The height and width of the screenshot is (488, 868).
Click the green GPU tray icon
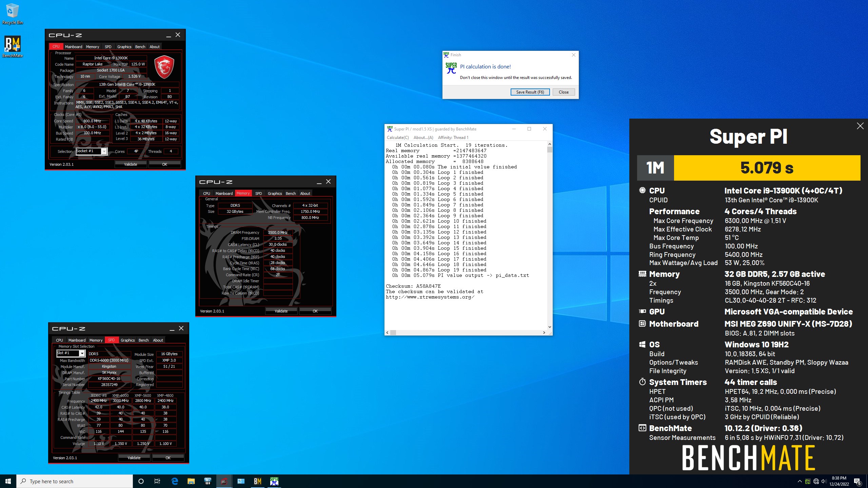pyautogui.click(x=808, y=481)
